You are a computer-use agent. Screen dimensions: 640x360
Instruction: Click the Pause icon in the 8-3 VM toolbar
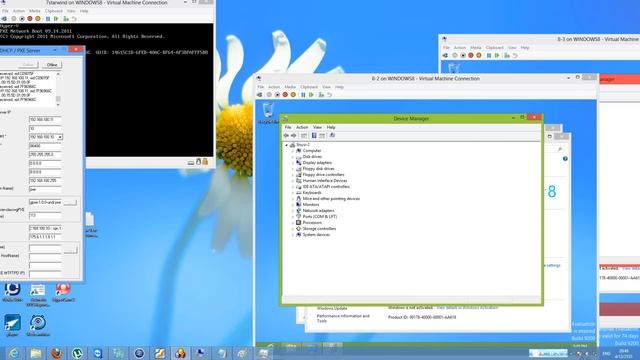[x=489, y=56]
